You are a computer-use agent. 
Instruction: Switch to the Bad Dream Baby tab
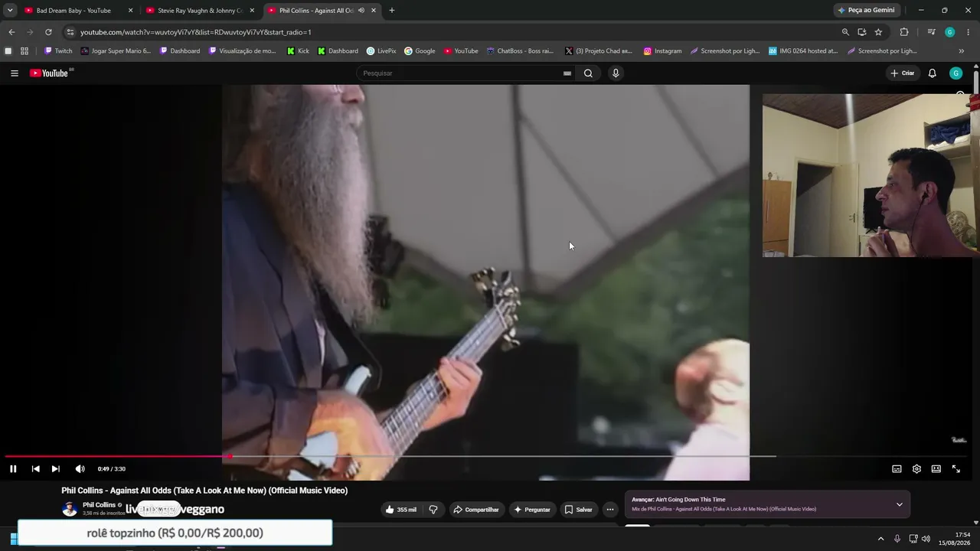[73, 11]
